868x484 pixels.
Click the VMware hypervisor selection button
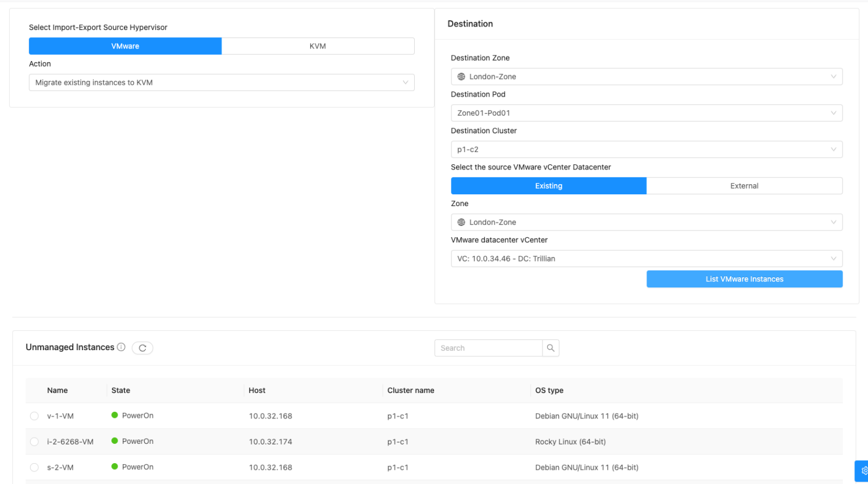coord(125,46)
